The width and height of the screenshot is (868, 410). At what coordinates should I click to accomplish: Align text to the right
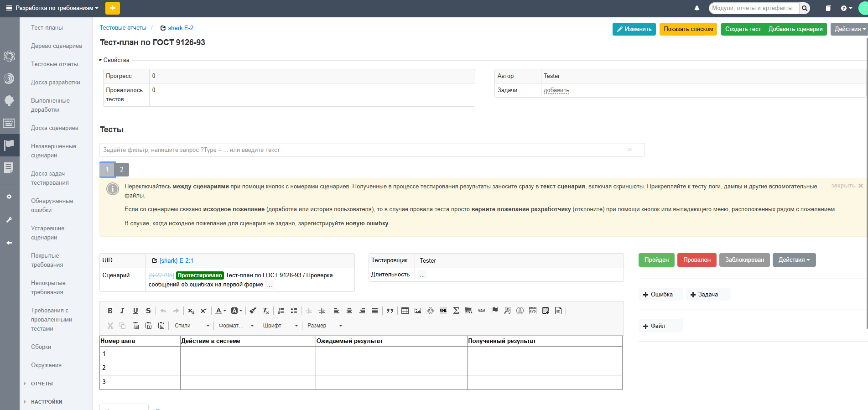tap(362, 311)
